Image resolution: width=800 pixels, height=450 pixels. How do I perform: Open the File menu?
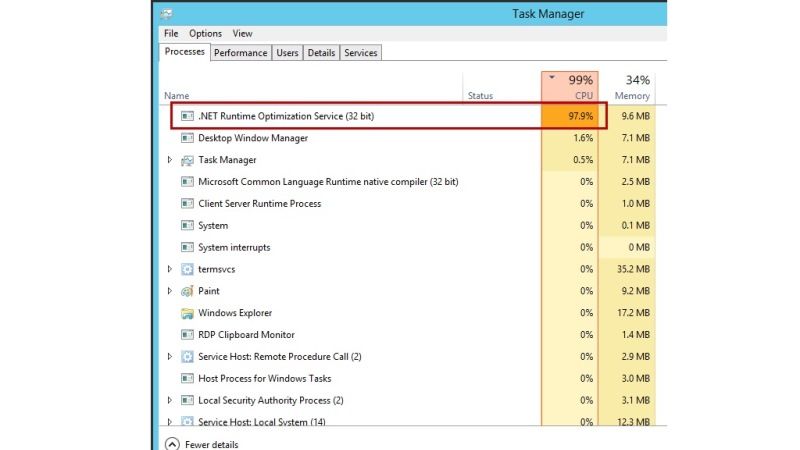(x=171, y=34)
